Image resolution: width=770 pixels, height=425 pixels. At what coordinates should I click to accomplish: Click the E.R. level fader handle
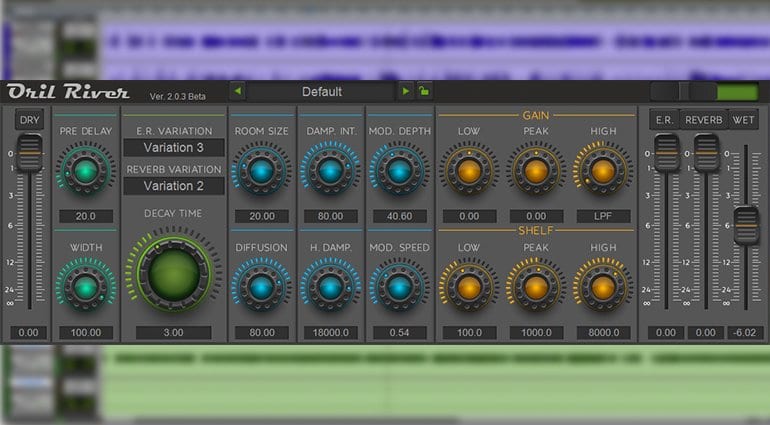coord(667,153)
